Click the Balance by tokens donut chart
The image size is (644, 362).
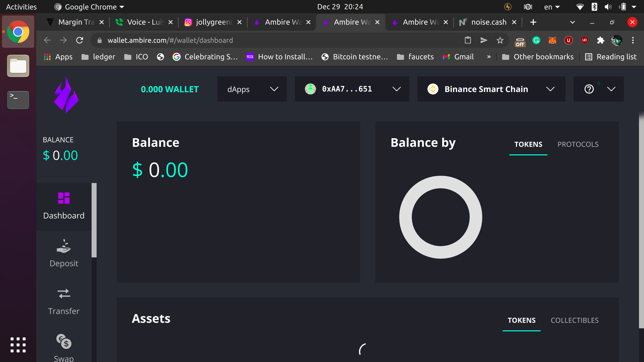coord(440,217)
